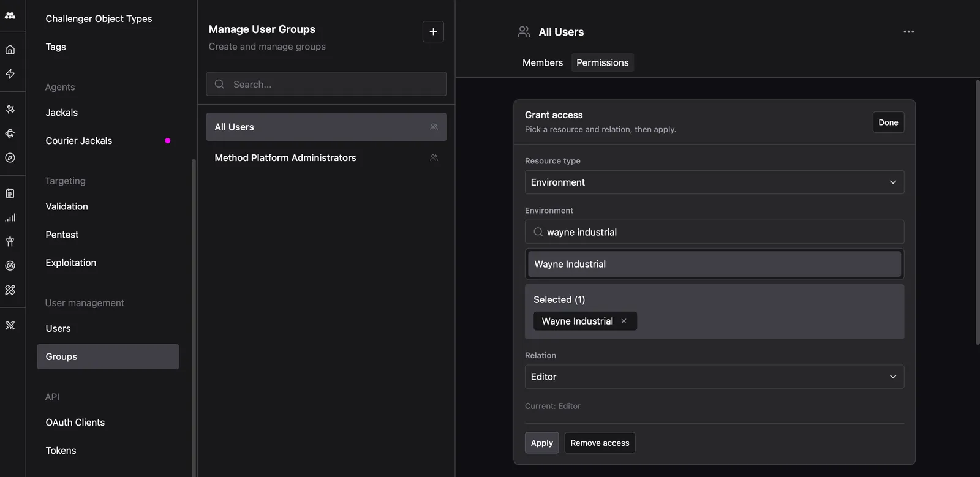This screenshot has width=980, height=477.
Task: Open the control tower icon in the sidebar
Action: 10,241
